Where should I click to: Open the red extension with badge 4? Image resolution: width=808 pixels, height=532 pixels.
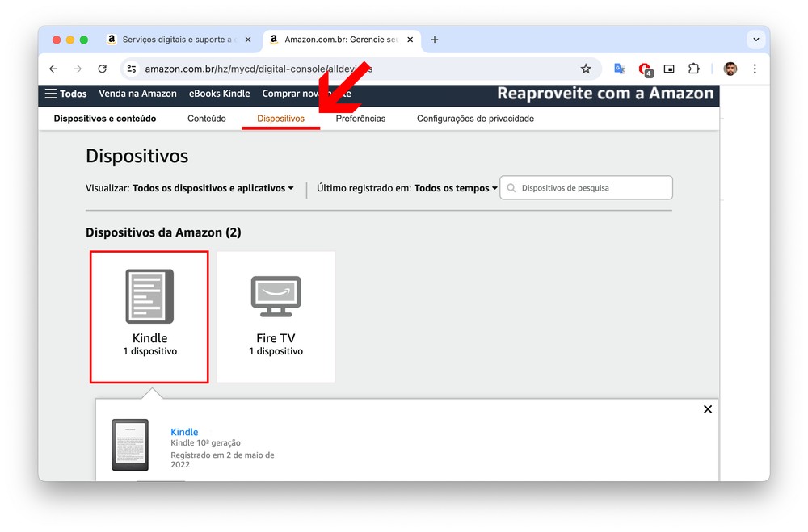coord(645,69)
